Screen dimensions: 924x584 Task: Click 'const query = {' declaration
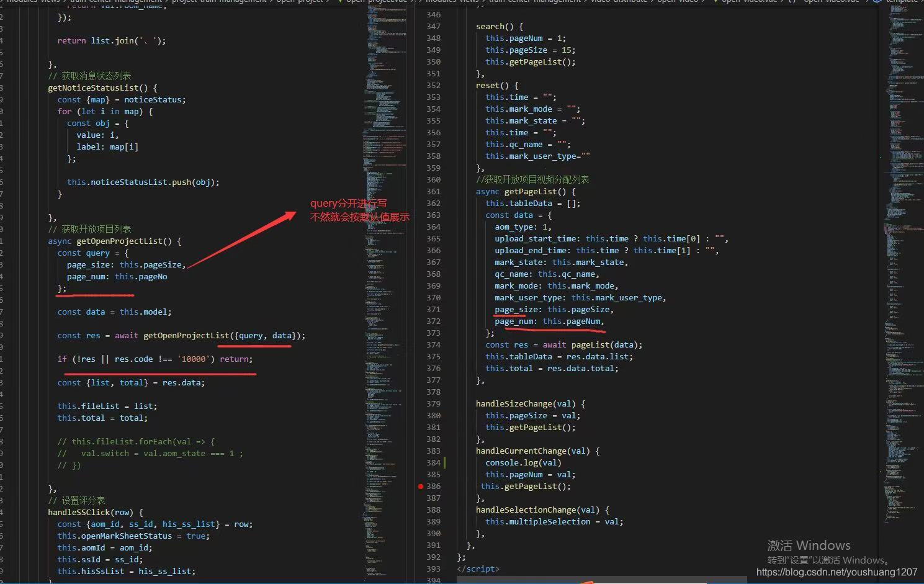(93, 253)
